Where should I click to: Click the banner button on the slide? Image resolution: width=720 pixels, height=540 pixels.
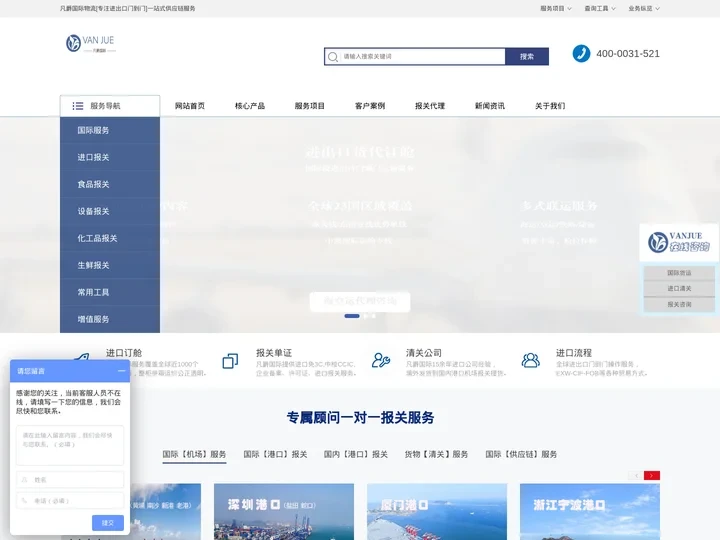360,301
